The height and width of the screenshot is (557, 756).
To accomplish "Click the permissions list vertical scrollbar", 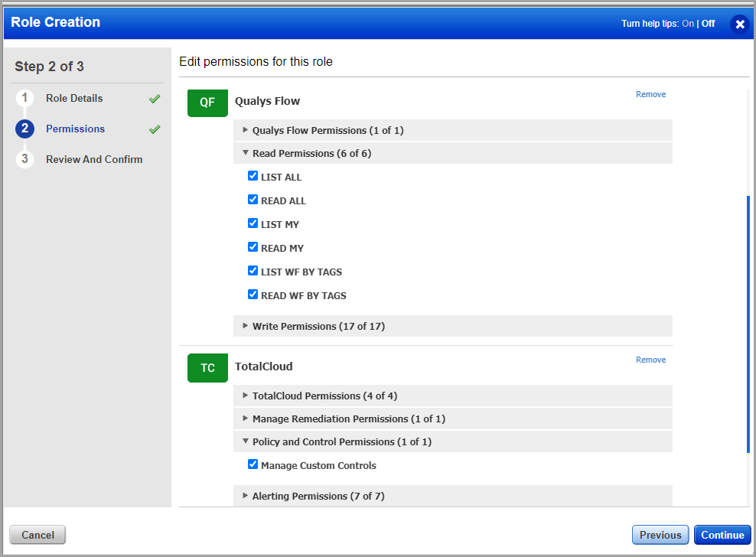I will coord(748,324).
